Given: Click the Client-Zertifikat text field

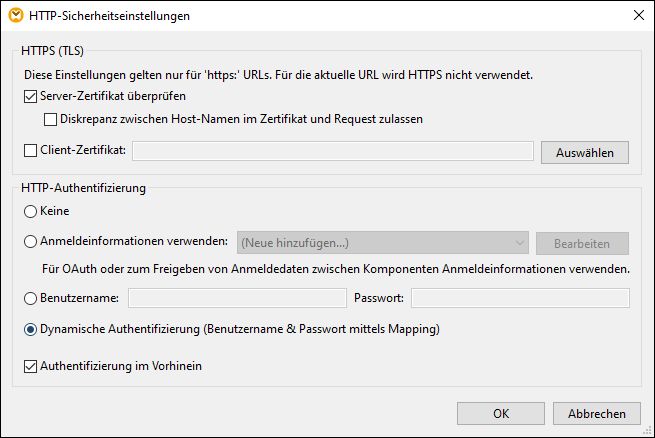Looking at the screenshot, I should (333, 151).
